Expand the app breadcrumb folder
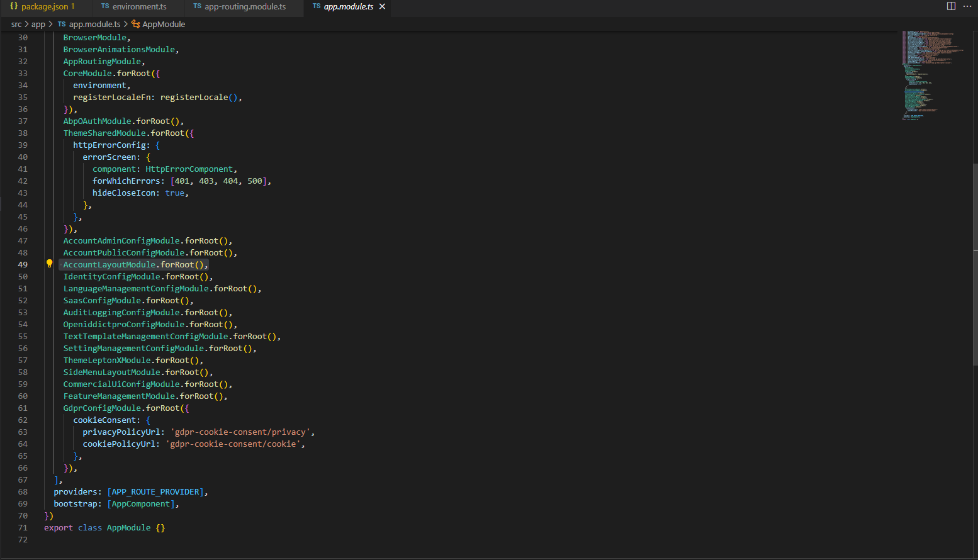 [x=38, y=24]
